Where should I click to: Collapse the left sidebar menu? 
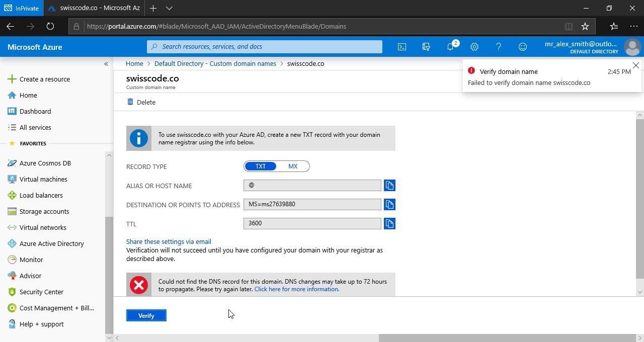click(106, 64)
